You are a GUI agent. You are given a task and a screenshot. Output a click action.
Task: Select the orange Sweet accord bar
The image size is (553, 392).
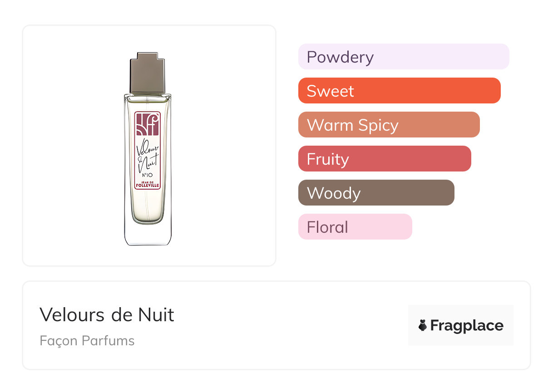399,91
